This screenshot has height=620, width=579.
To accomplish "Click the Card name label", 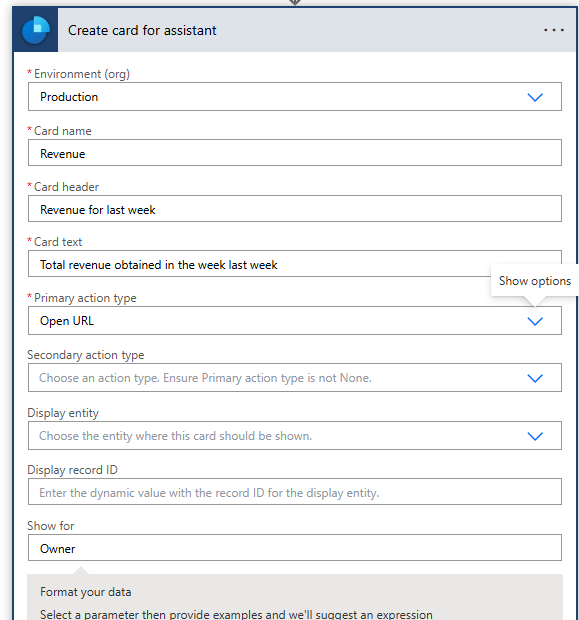I will click(62, 131).
